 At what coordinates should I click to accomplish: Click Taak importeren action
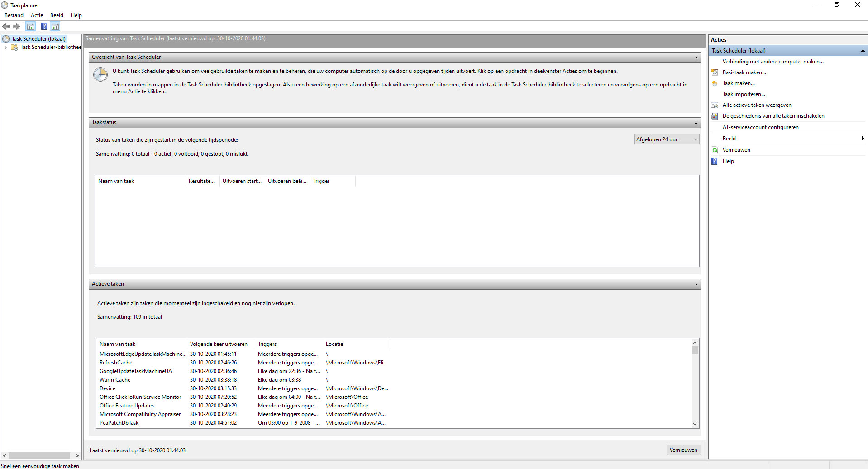click(x=744, y=94)
